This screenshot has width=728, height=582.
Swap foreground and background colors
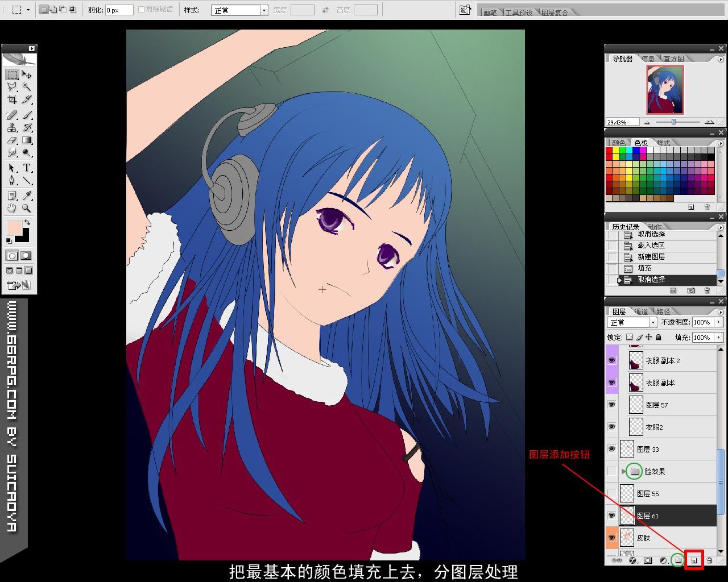27,222
